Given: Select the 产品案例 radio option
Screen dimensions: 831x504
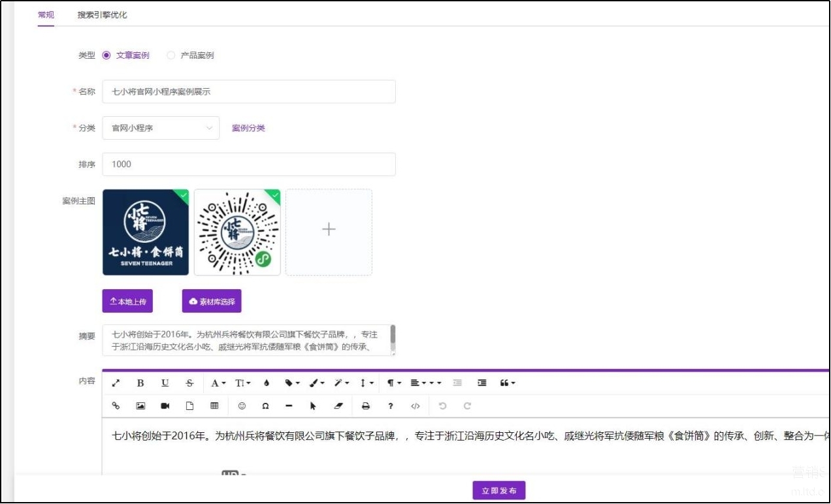Looking at the screenshot, I should [171, 55].
